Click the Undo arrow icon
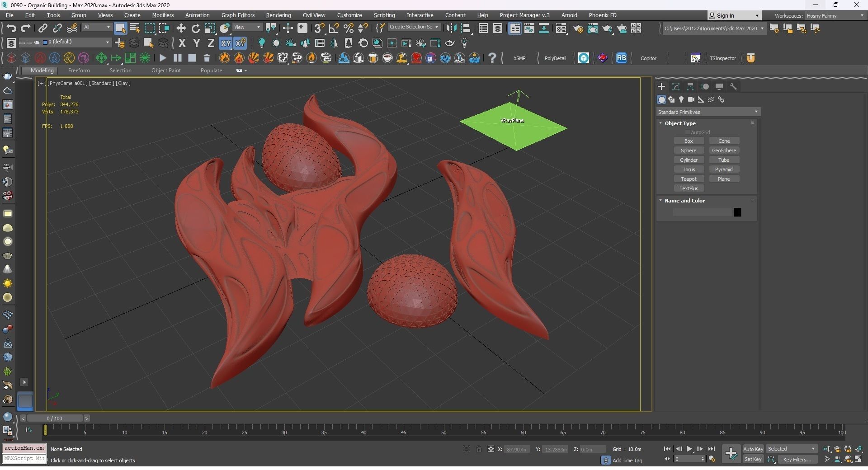868x470 pixels. (11, 28)
